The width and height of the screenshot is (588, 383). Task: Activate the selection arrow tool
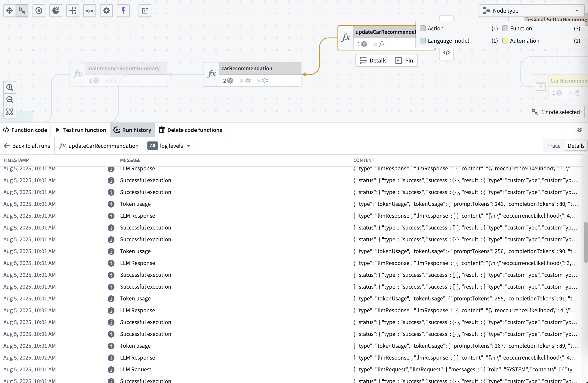(22, 11)
